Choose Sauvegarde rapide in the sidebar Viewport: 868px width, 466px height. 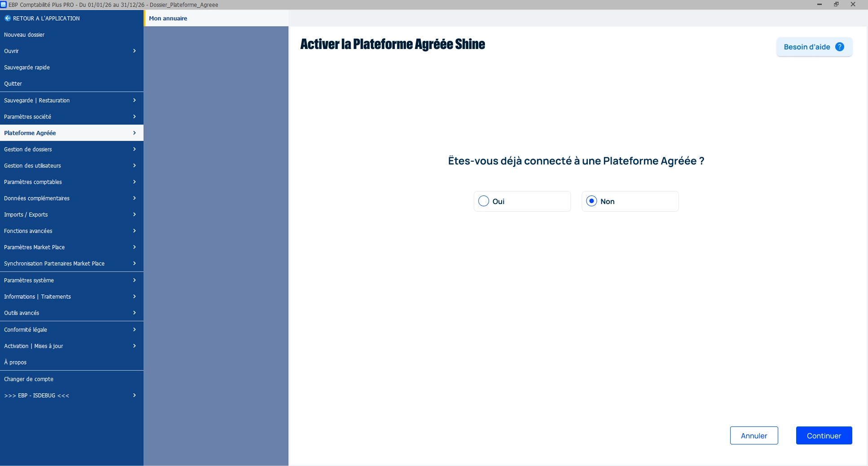(x=72, y=67)
